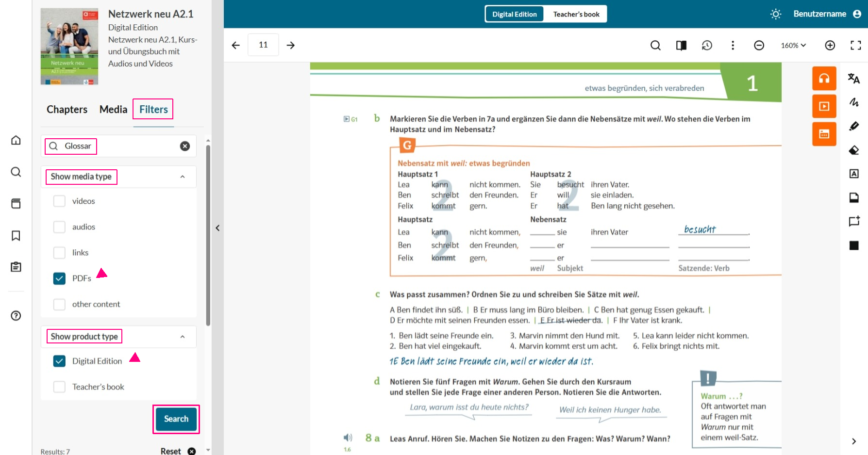Open video media orange button
This screenshot has width=868, height=455.
(824, 106)
